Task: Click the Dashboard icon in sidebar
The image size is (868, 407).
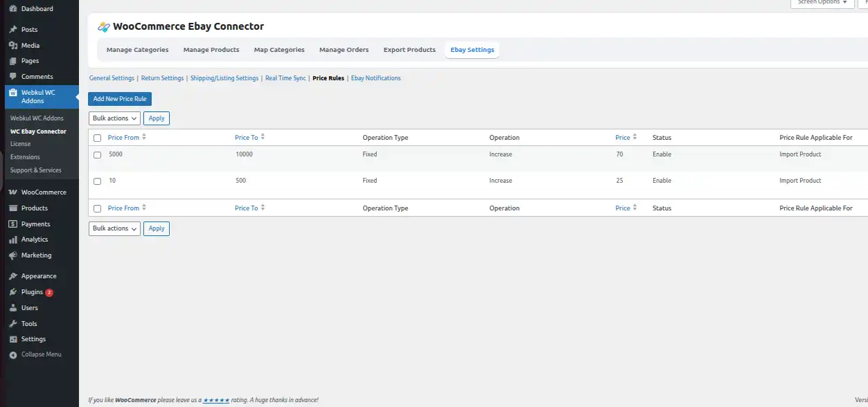Action: pyautogui.click(x=13, y=9)
